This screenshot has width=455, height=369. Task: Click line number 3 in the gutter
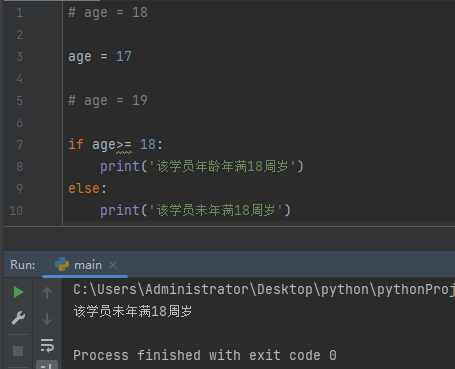click(x=20, y=57)
